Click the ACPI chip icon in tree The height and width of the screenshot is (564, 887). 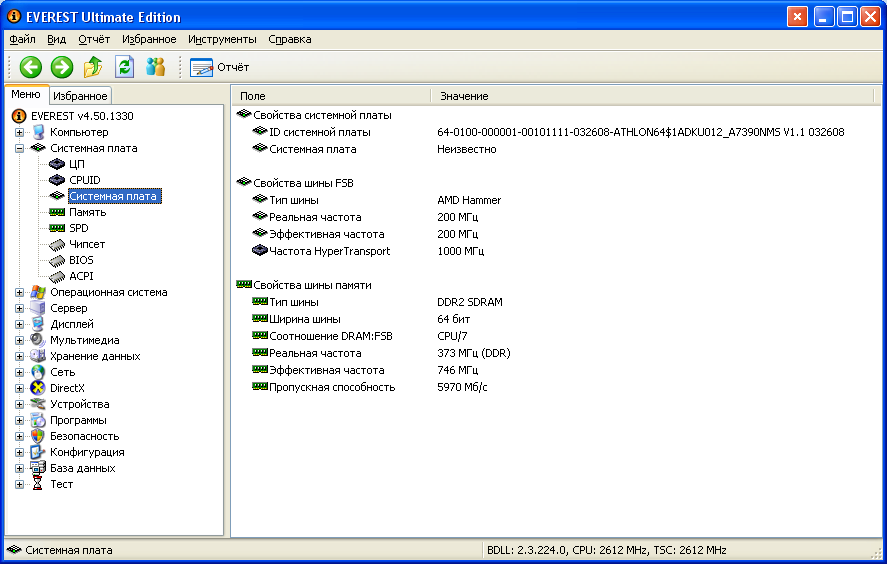pos(57,276)
